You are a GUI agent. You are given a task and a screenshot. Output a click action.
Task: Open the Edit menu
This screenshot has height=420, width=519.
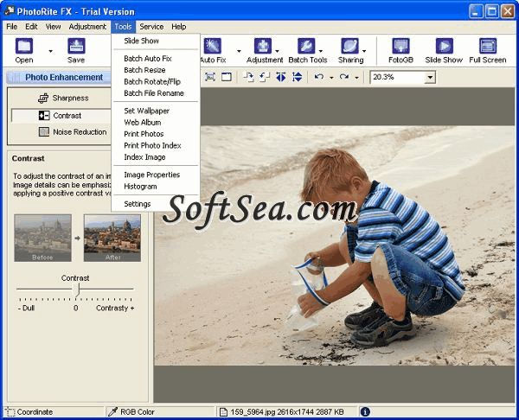31,27
